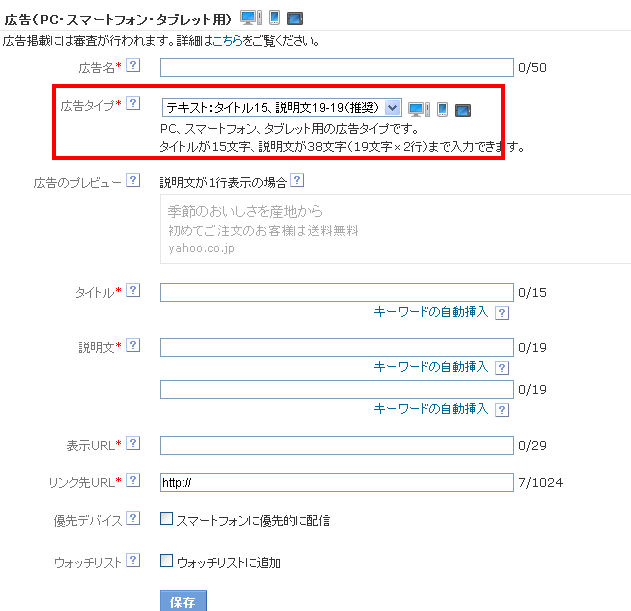Click PC monitor icon beside 広告タイプ dropdown
Viewport: 631px width, 611px height.
[x=419, y=109]
